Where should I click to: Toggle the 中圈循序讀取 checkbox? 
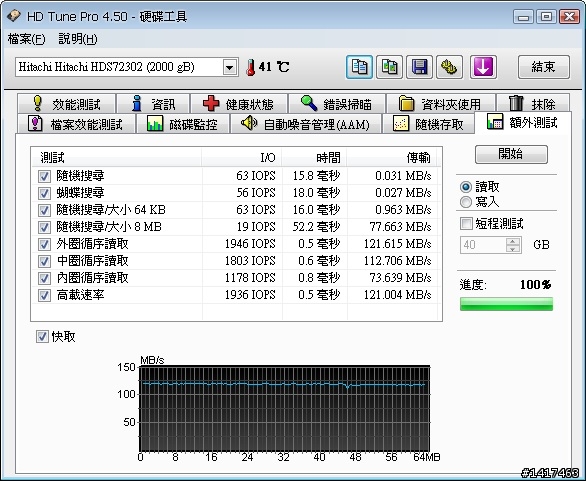point(44,261)
